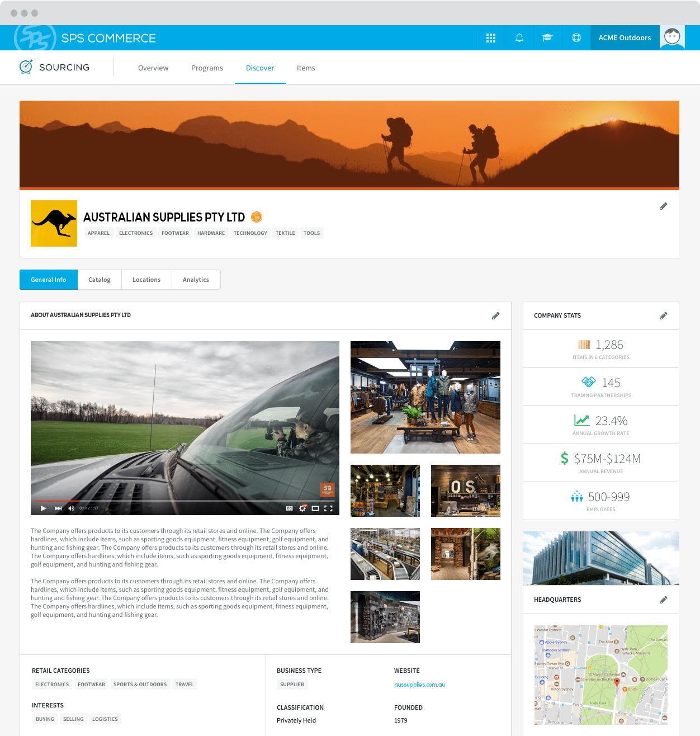Screen dimensions: 700x736
Task: Click the user avatar icon
Action: click(672, 37)
